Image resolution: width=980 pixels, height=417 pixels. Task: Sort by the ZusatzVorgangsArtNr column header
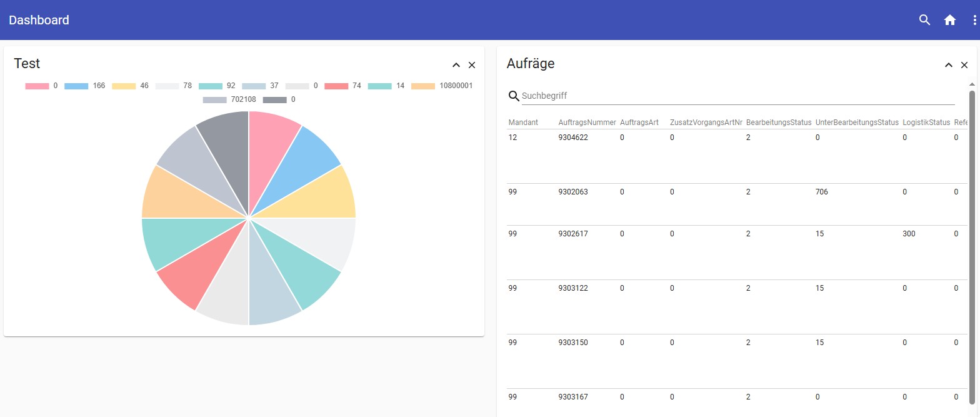(x=706, y=123)
